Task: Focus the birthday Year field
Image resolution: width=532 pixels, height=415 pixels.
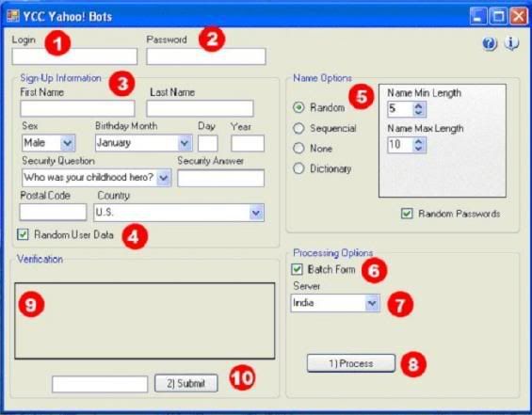Action: pyautogui.click(x=248, y=143)
